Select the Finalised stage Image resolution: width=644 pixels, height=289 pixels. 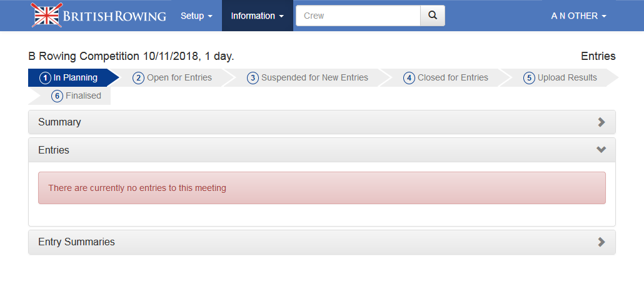pyautogui.click(x=76, y=96)
